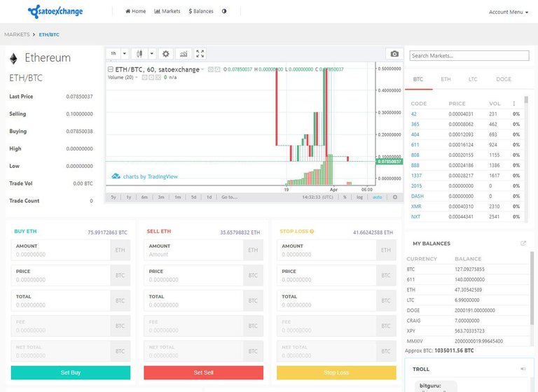Click the 35.65798832 ETH sell balance
This screenshot has width=538, height=392.
pyautogui.click(x=240, y=232)
